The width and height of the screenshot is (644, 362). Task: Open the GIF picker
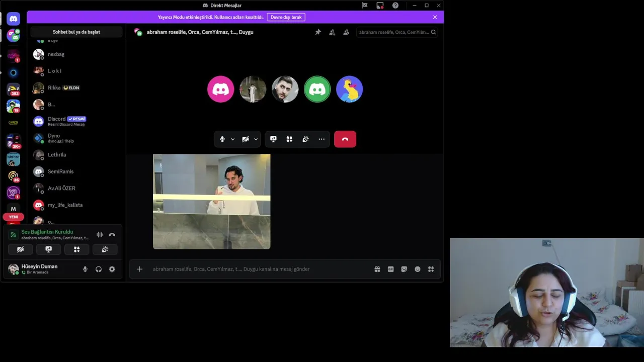[x=390, y=269]
